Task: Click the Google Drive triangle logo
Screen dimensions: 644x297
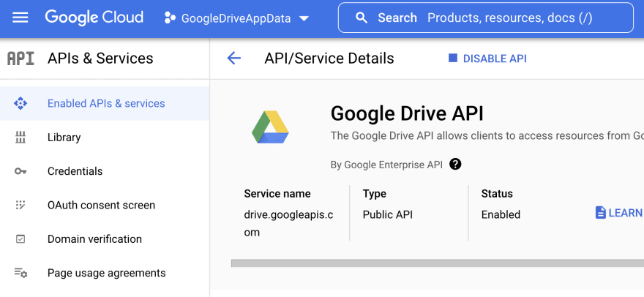Action: coord(270,127)
